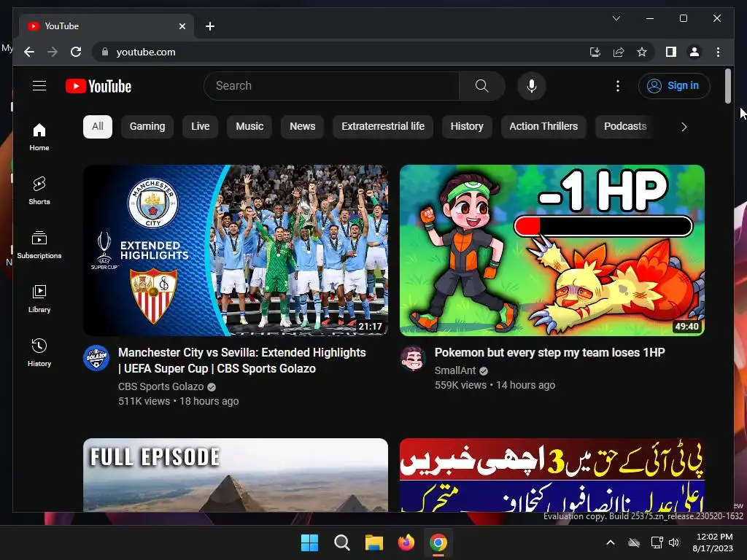Image resolution: width=747 pixels, height=560 pixels.
Task: Open SmallAnt channel avatar
Action: 413,357
